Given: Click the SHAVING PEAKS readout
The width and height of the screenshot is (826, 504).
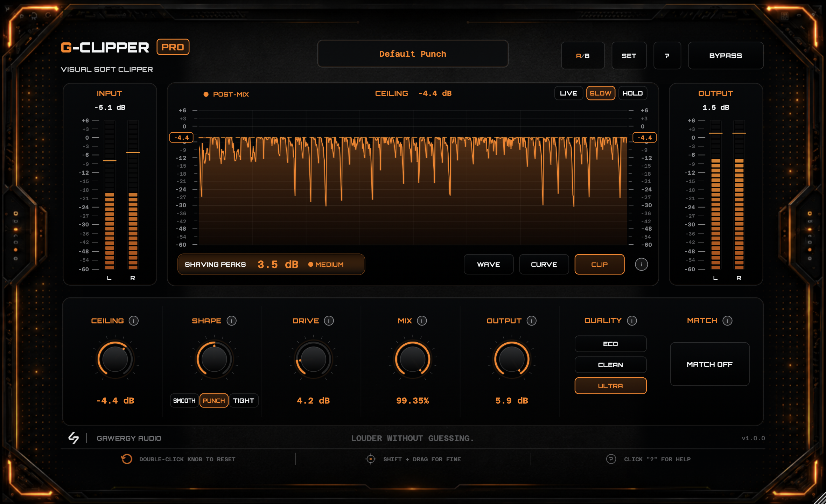Looking at the screenshot, I should point(271,264).
